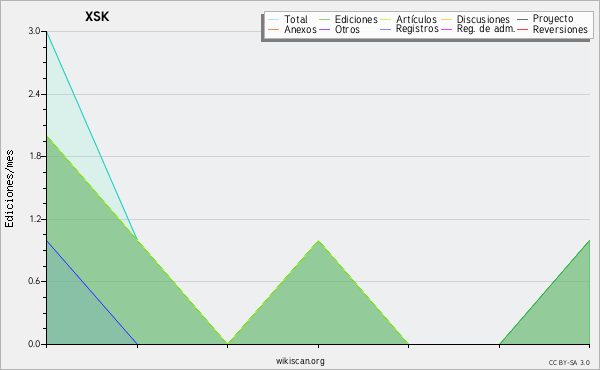Click the 3.0 y-axis value
600x370 pixels.
[34, 31]
